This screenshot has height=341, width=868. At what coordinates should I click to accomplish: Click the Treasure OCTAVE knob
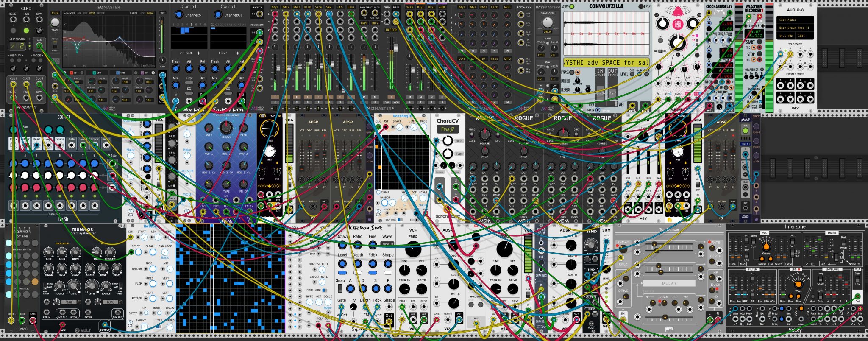click(226, 127)
